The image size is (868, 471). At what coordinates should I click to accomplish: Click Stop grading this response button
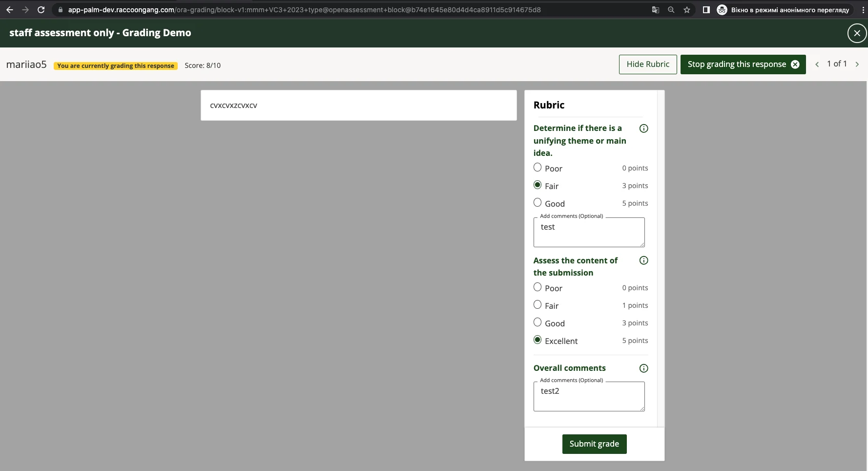(743, 64)
